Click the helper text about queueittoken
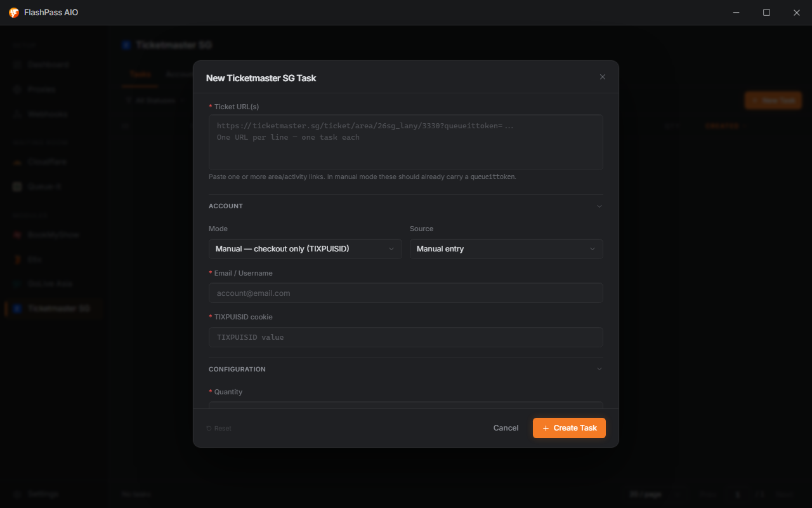The image size is (812, 508). (x=362, y=177)
